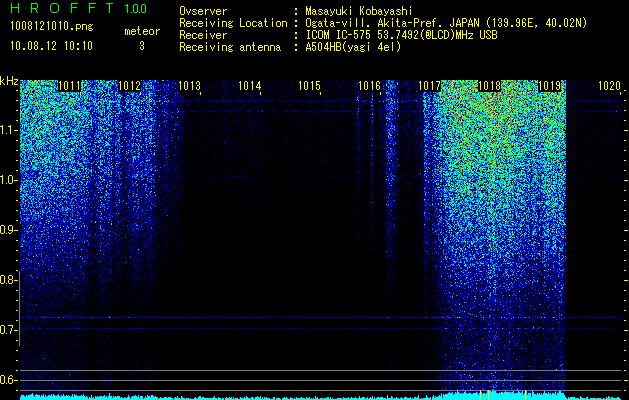Click the 0.8 kHz axis label
This screenshot has height=400, width=629.
coord(8,280)
